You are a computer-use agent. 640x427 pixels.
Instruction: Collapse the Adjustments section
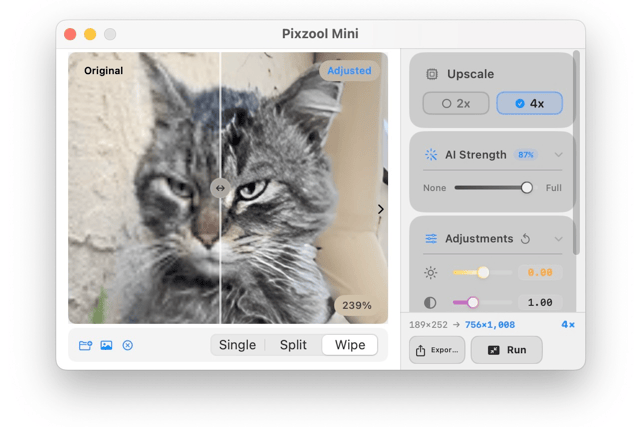558,239
